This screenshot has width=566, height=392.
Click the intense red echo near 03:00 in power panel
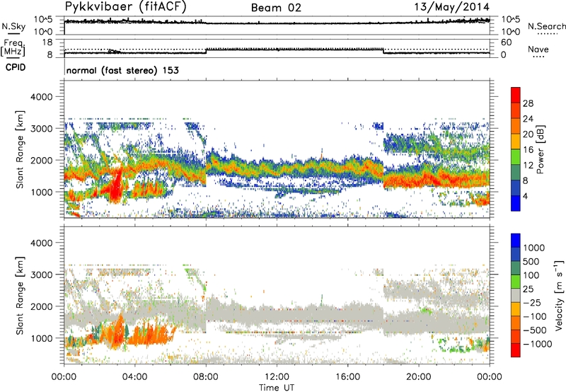[116, 186]
